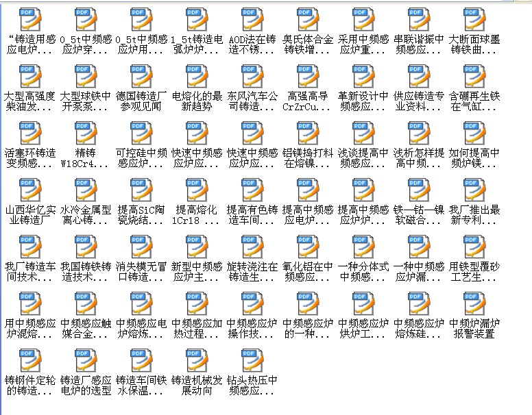The image size is (532, 415).
Task: Click the PDF icon above 1_5t铸造电弧炉炉...
Action: (x=197, y=19)
